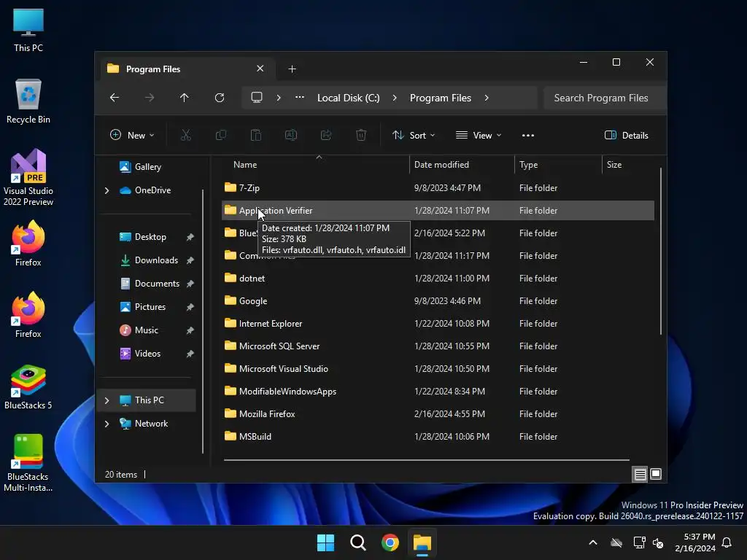Select the Google folder
Image resolution: width=747 pixels, height=560 pixels.
pyautogui.click(x=438, y=301)
